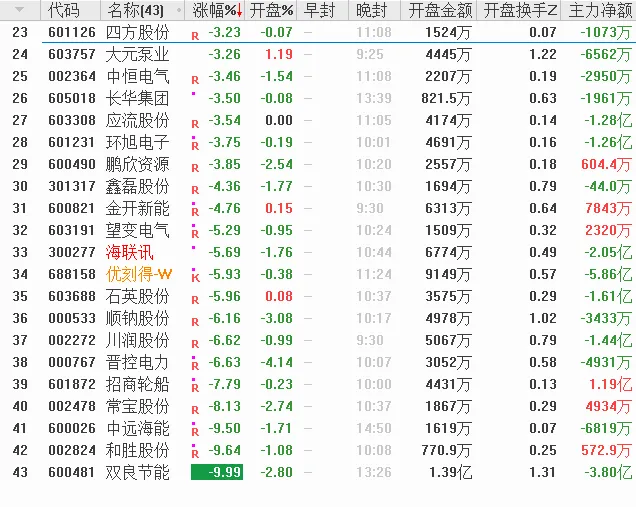
Task: Click the R marker beside 招商轮船
Action: point(195,388)
